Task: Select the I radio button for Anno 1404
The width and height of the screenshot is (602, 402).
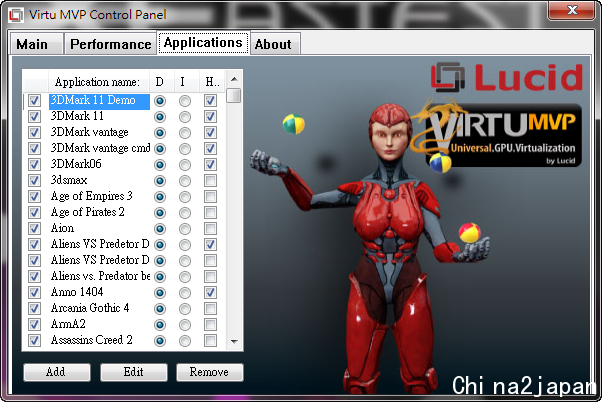Action: click(x=185, y=293)
